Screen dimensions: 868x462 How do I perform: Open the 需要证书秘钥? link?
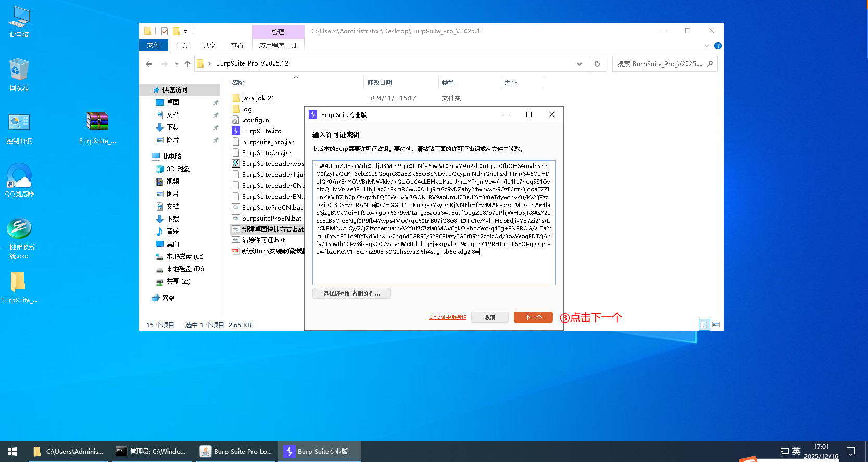point(447,317)
